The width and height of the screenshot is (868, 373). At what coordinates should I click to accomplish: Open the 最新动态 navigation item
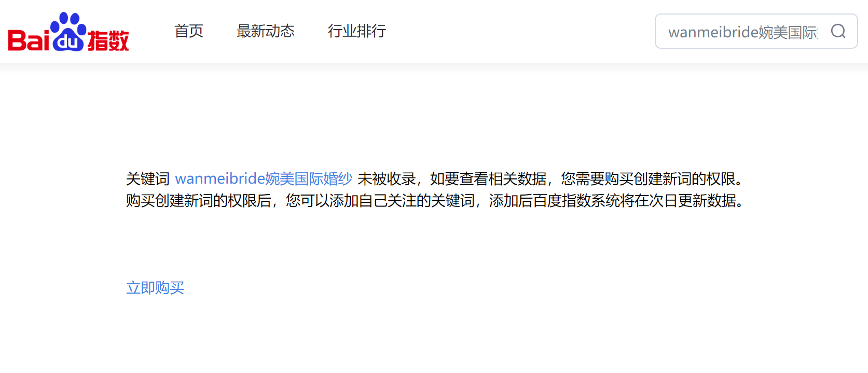(x=266, y=31)
